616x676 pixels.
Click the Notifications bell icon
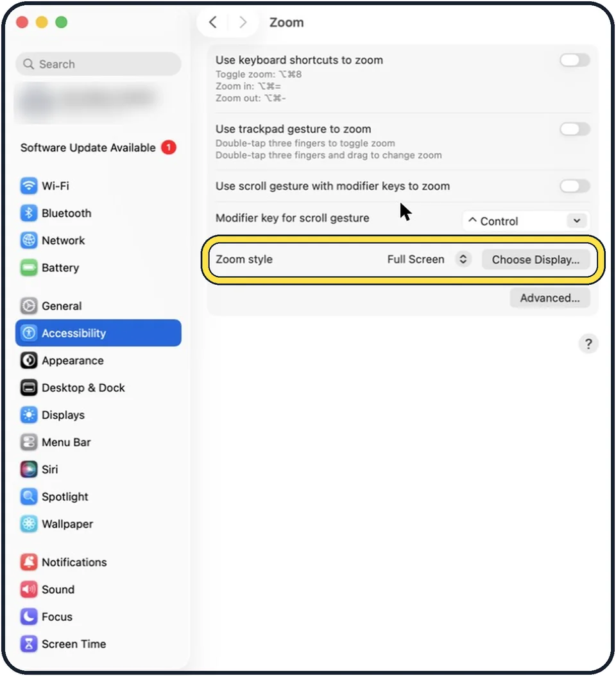(x=29, y=562)
